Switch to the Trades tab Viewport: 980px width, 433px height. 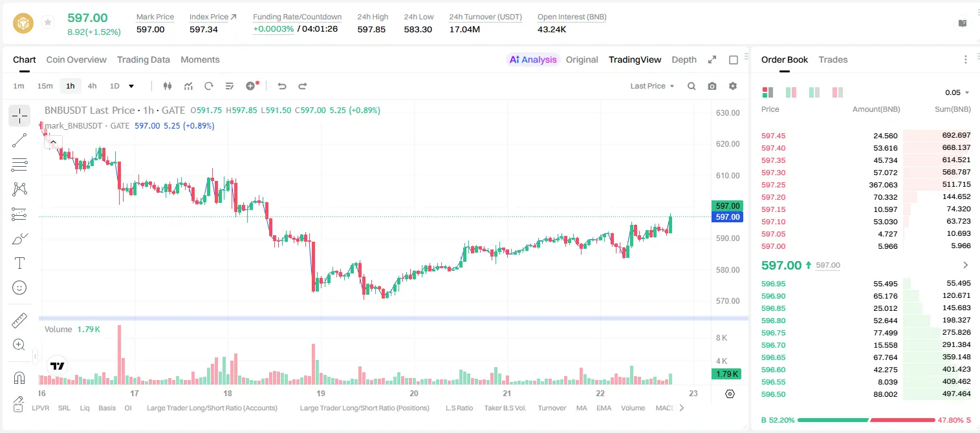(x=833, y=59)
